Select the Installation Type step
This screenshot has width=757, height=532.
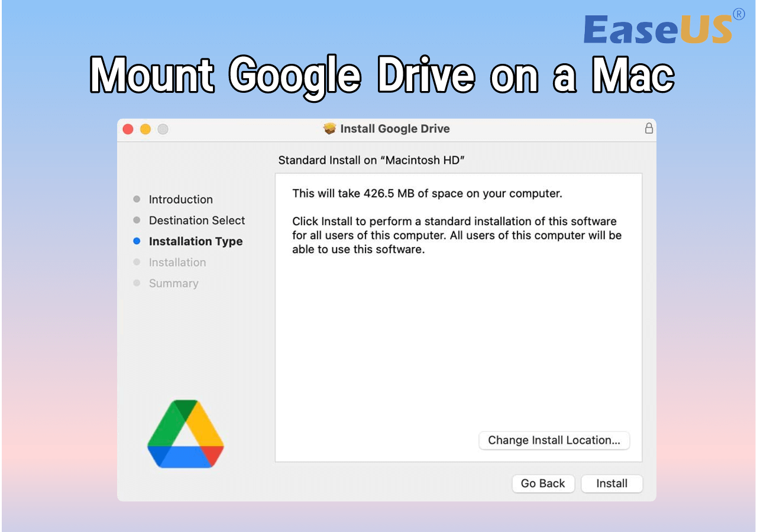[195, 241]
